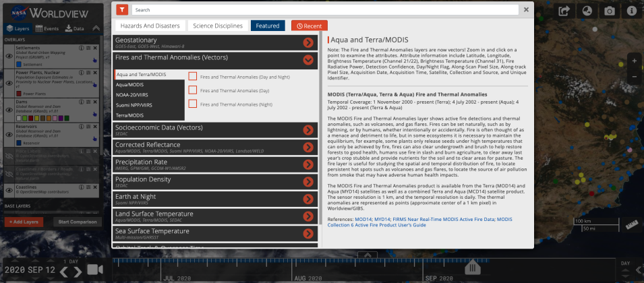
Task: Expand the Earth at Night category
Action: [308, 199]
